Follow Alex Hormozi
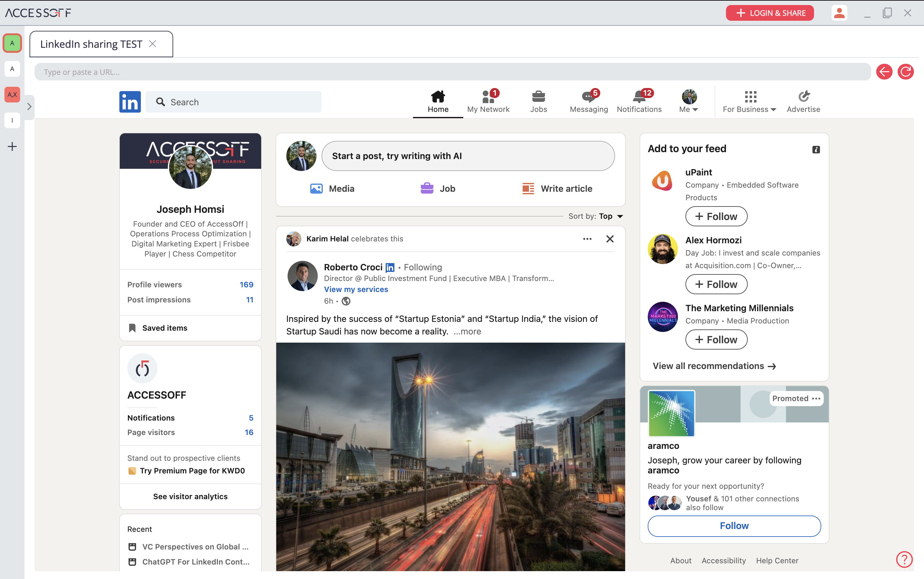 [716, 284]
